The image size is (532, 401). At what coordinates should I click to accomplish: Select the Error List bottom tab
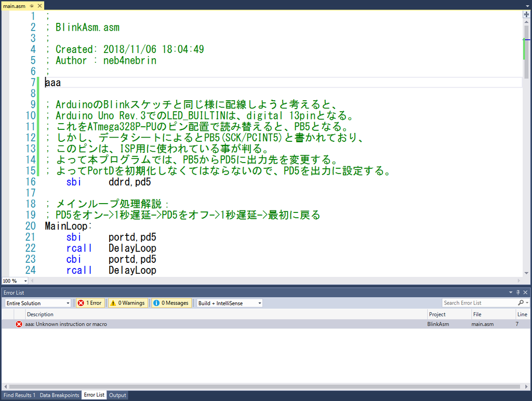(94, 395)
